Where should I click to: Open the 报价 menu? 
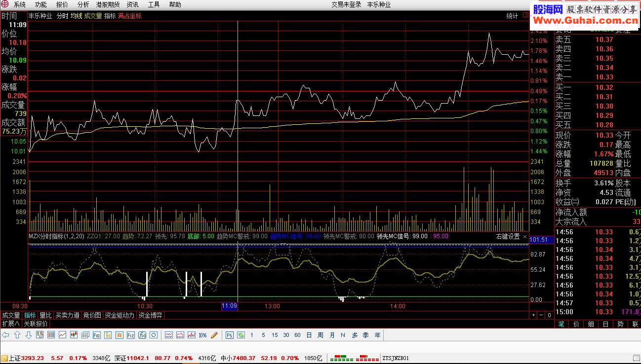62,4
